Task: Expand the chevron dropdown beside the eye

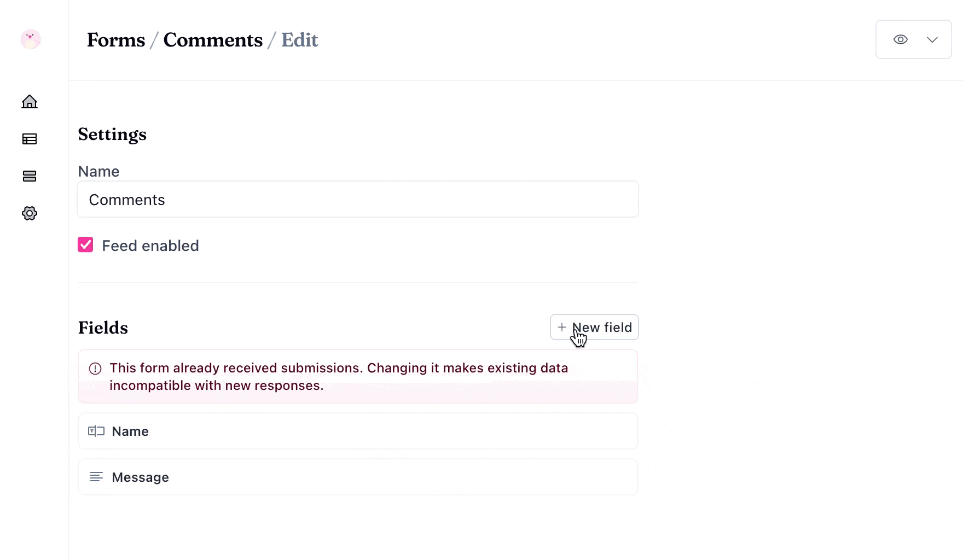Action: point(932,39)
